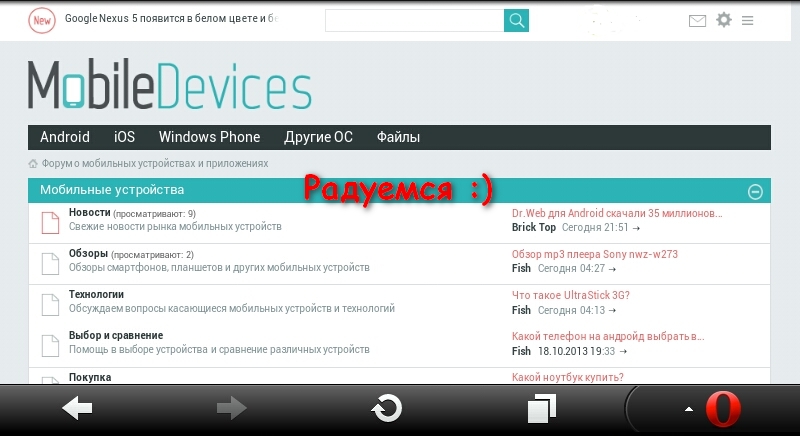Click the text (просматривают: 9)

[154, 214]
